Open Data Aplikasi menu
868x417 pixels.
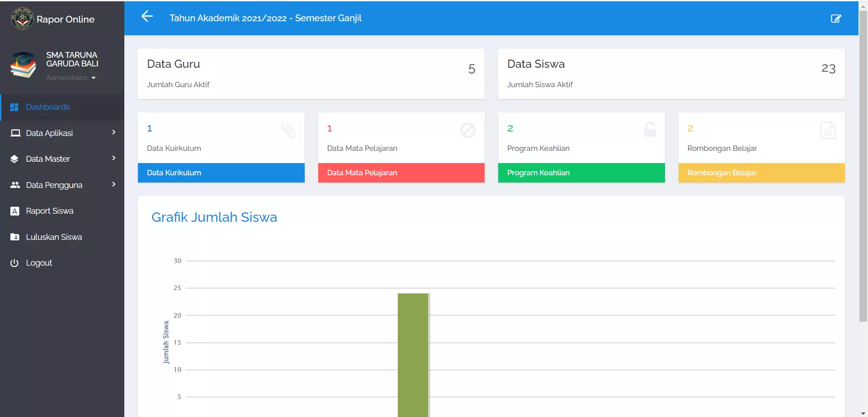(62, 133)
